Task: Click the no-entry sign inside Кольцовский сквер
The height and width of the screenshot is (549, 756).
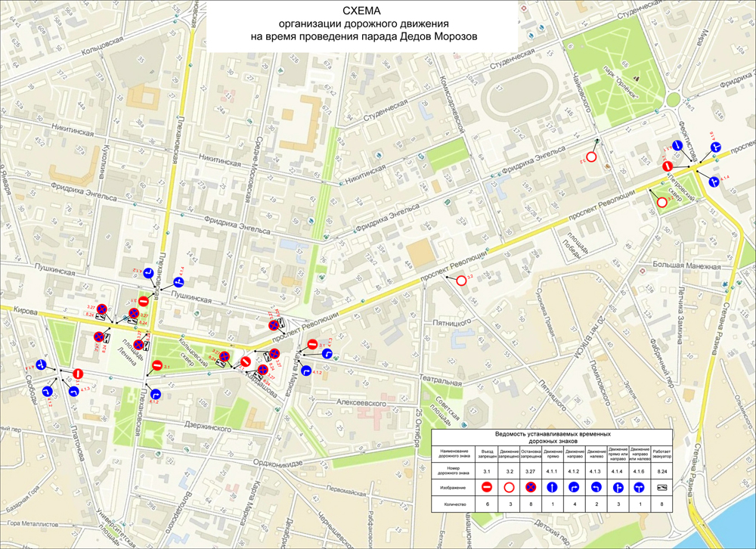Action: [x=156, y=366]
